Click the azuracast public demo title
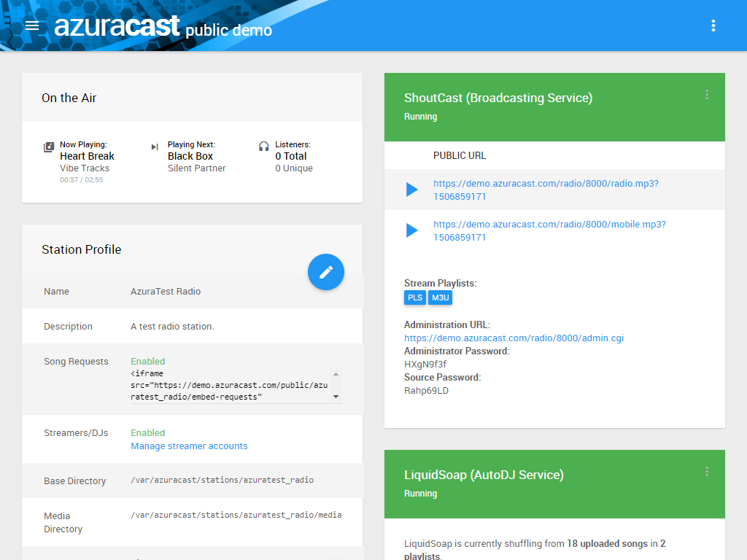The image size is (747, 560). [x=162, y=26]
